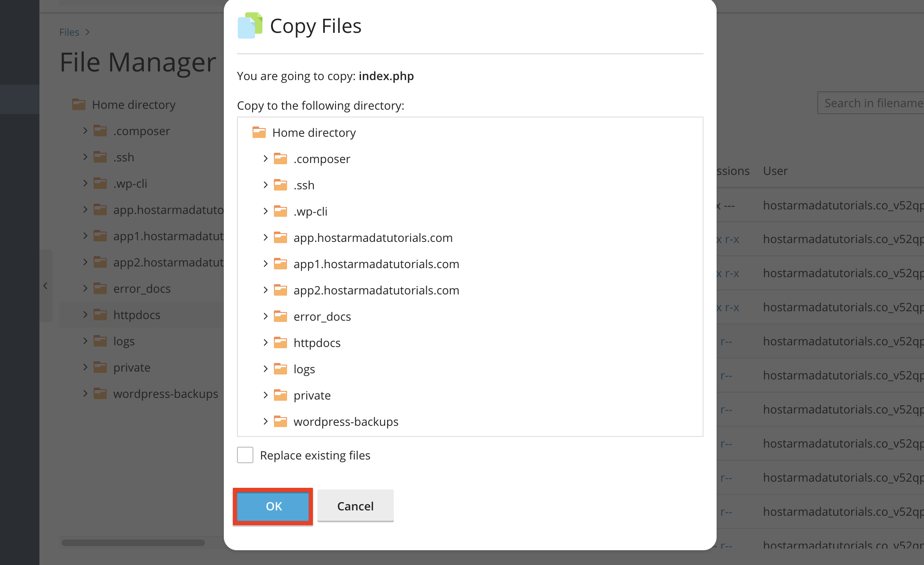Viewport: 924px width, 565px height.
Task: Open Files breadcrumb link in File Manager
Action: coord(69,32)
